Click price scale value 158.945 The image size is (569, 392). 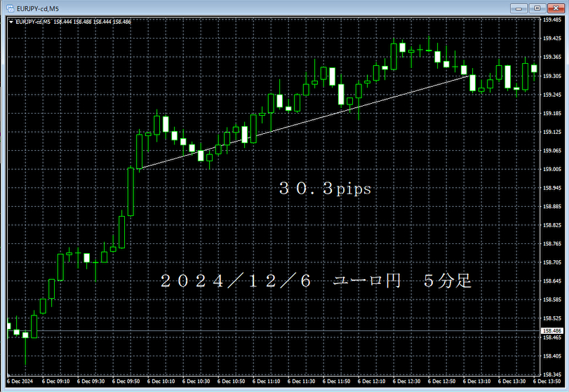pos(552,188)
